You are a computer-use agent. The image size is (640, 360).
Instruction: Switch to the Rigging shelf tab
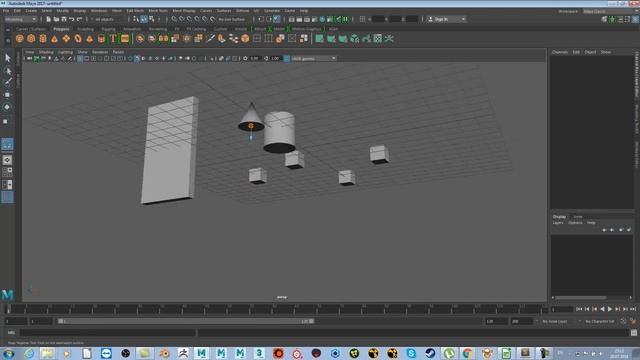(108, 29)
